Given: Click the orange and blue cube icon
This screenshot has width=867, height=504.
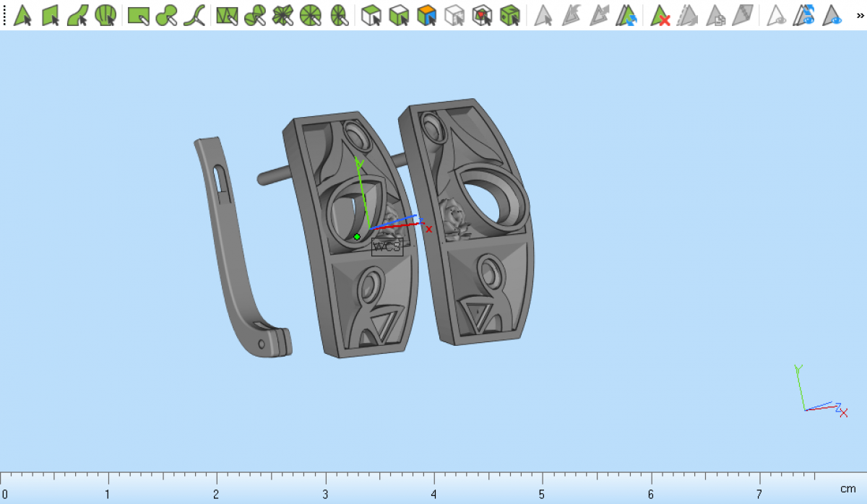Looking at the screenshot, I should [x=427, y=15].
